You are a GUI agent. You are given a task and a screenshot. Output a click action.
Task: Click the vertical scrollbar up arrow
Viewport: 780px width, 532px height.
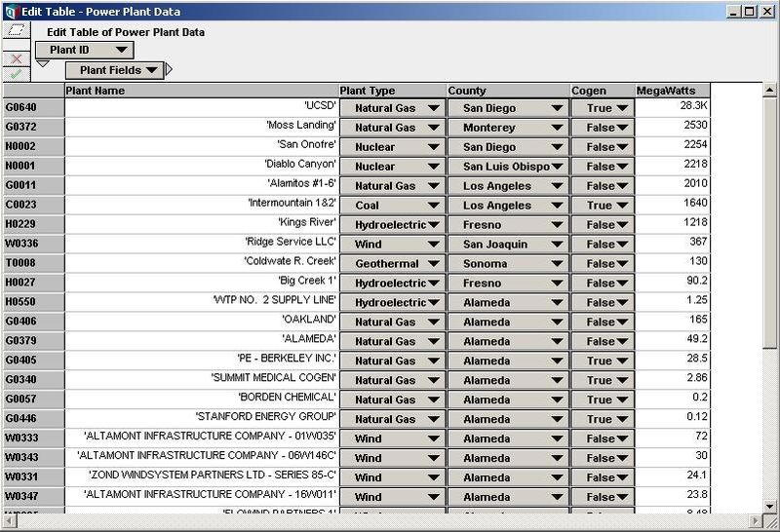[x=769, y=90]
